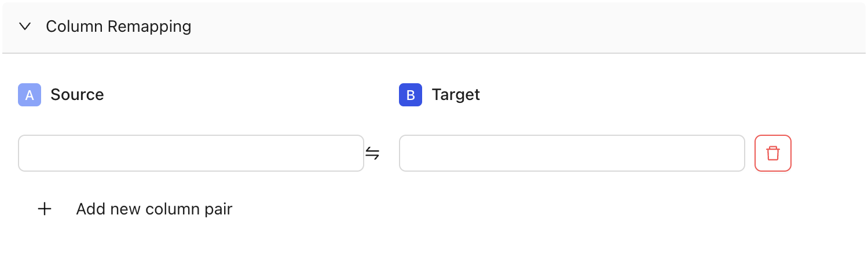
Task: Click the empty text box under Target
Action: pos(572,153)
